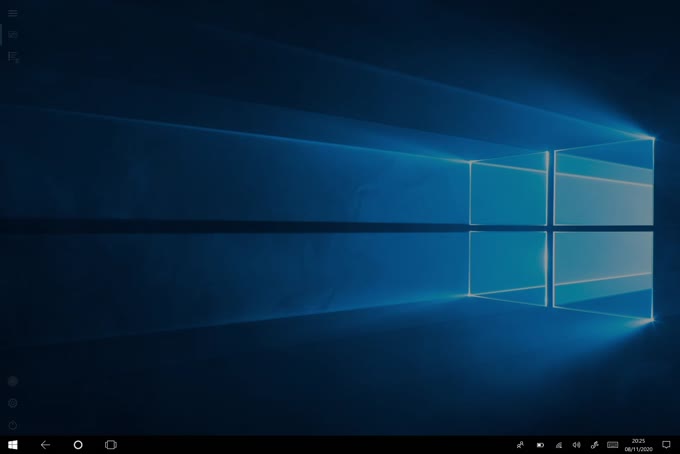This screenshot has height=454, width=680.
Task: Expand the hamburger menu at top left
Action: coord(13,13)
